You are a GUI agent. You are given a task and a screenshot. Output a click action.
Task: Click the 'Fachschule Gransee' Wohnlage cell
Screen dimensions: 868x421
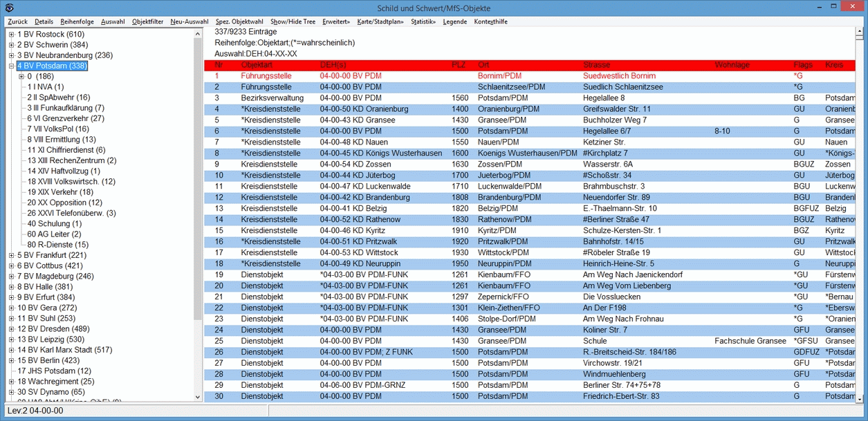pyautogui.click(x=750, y=342)
